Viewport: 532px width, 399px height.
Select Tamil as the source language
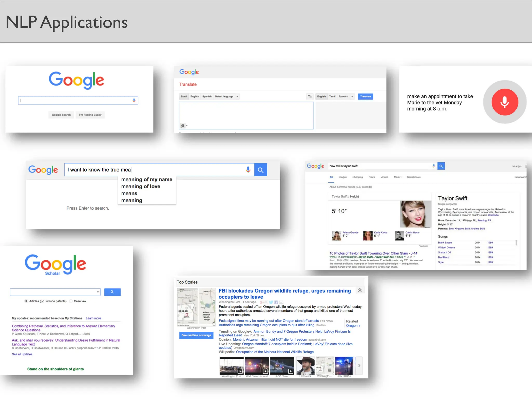184,96
